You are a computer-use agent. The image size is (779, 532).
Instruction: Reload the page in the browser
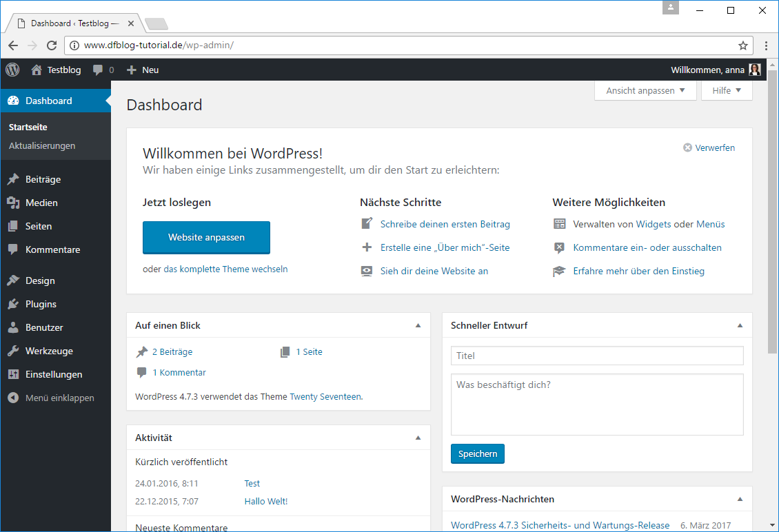point(52,45)
